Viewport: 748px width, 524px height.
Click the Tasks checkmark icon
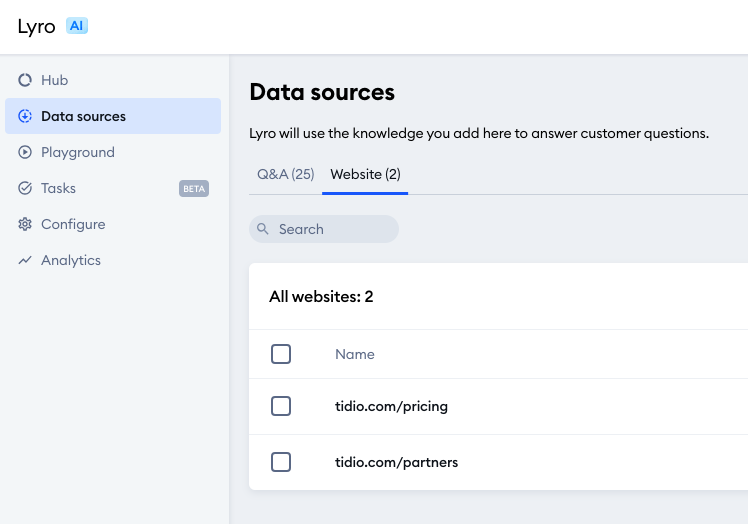(25, 188)
